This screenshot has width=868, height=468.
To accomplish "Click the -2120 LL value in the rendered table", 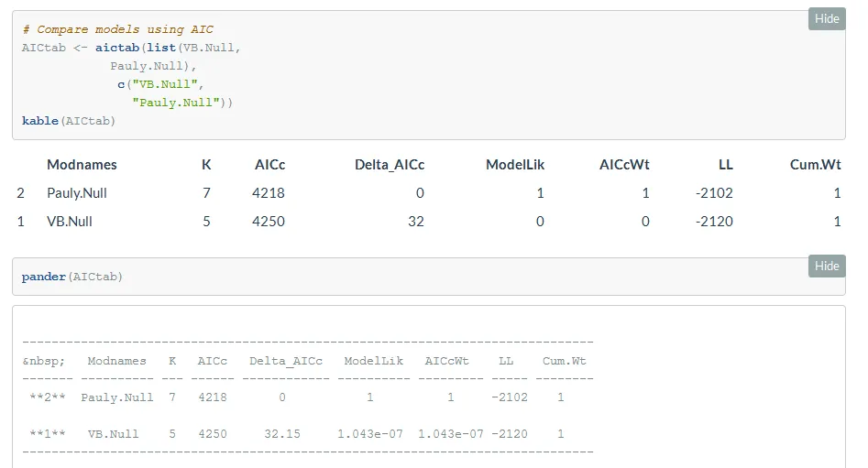I will (714, 222).
